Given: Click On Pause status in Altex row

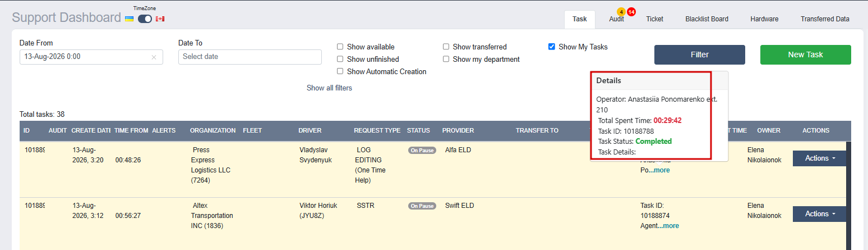Looking at the screenshot, I should tap(422, 206).
